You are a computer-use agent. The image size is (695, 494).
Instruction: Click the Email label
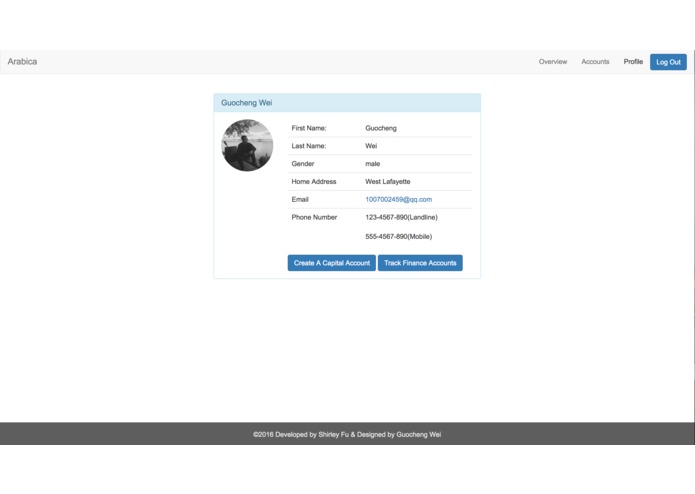tap(300, 199)
